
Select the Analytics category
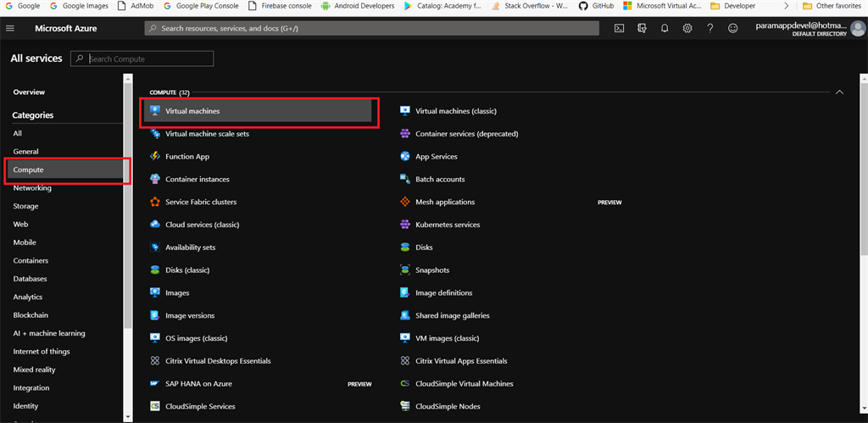click(x=28, y=298)
